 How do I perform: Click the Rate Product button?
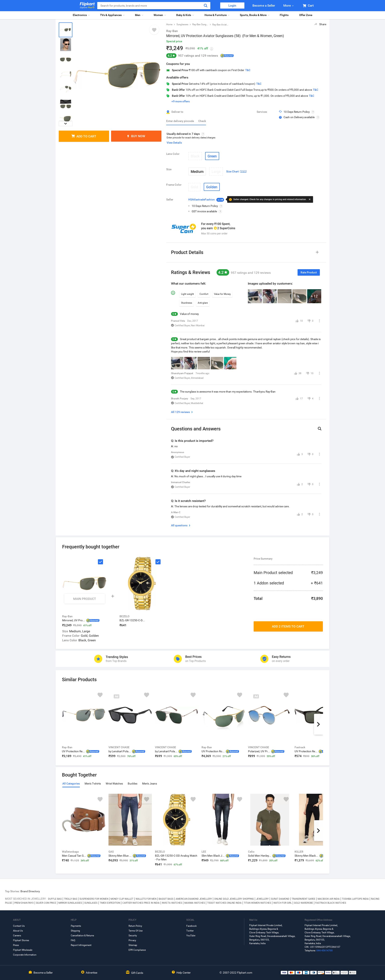tap(308, 272)
